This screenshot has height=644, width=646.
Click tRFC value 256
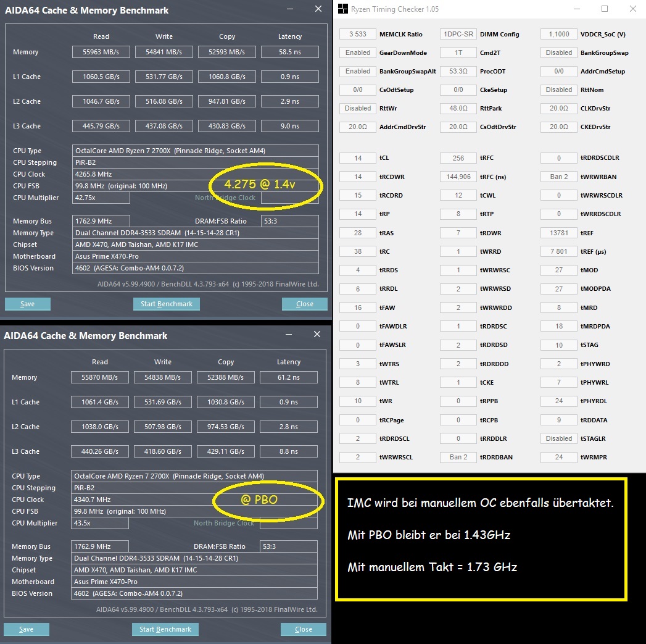pyautogui.click(x=458, y=158)
